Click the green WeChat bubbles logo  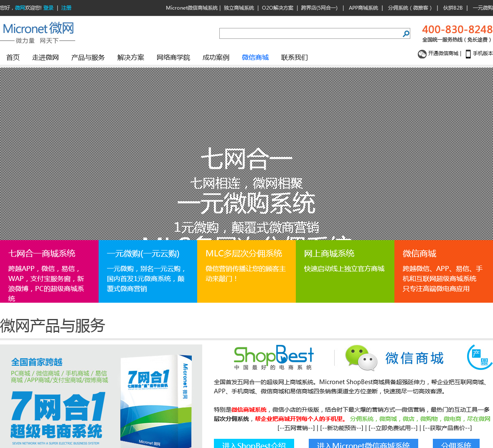point(361,357)
